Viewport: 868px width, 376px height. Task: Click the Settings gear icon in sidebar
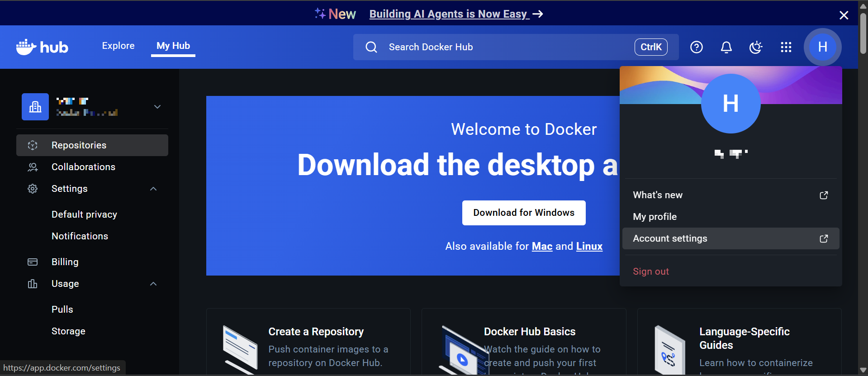pos(33,189)
